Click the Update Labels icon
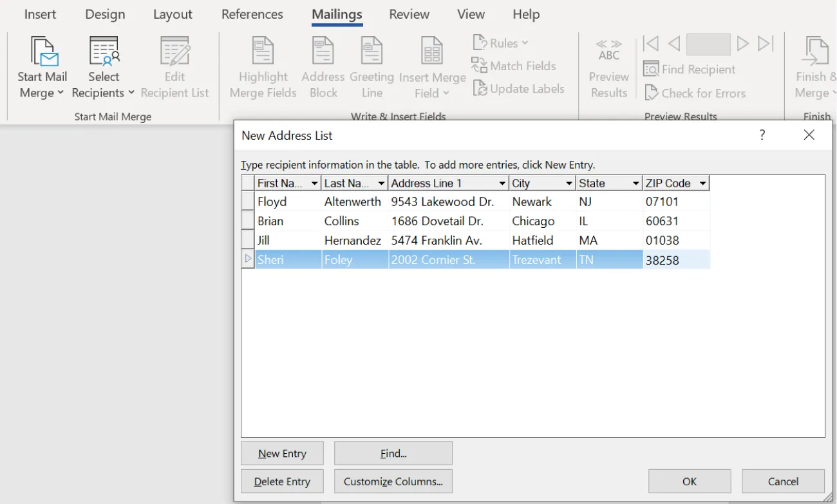 [519, 89]
